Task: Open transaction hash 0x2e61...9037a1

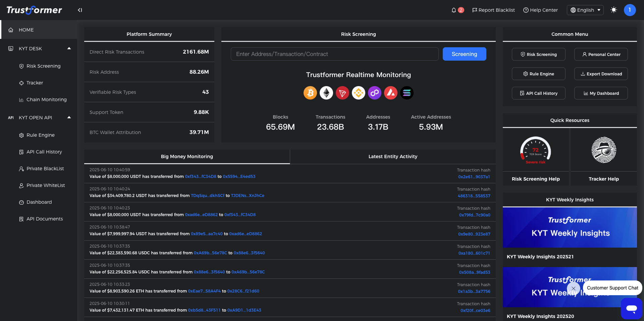Action: (474, 177)
